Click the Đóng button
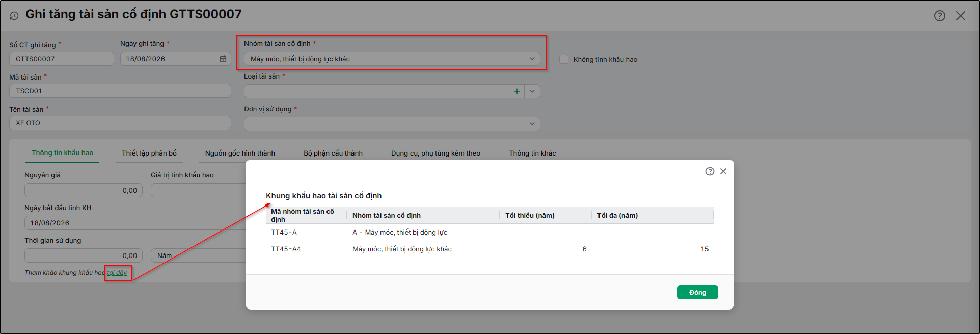980x334 pixels. [698, 292]
